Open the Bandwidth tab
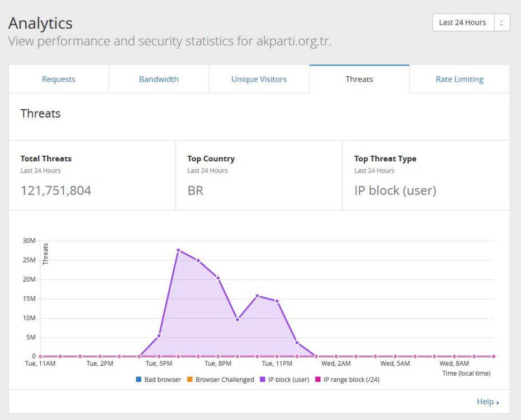 159,79
